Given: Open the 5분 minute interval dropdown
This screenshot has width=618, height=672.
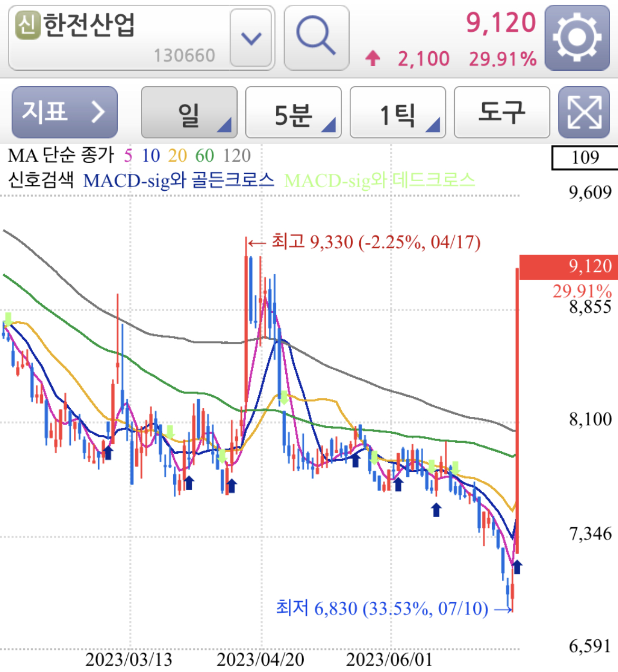Looking at the screenshot, I should [x=293, y=113].
